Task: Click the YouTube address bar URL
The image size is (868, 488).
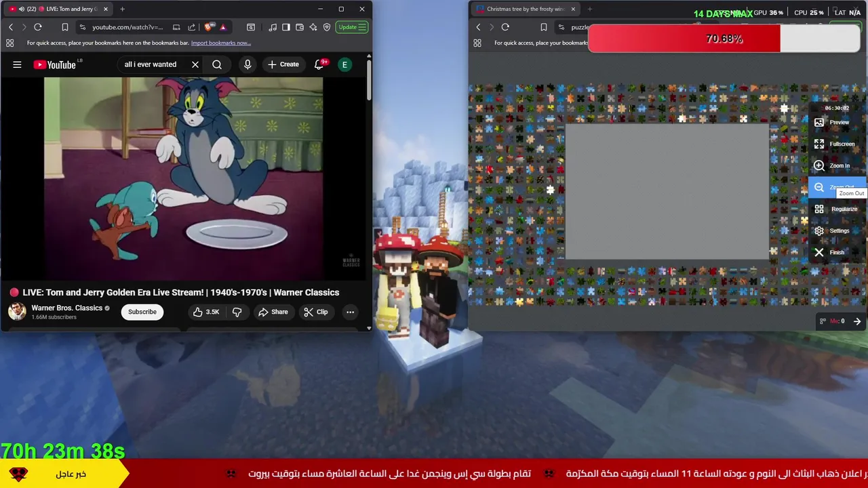Action: tap(127, 27)
